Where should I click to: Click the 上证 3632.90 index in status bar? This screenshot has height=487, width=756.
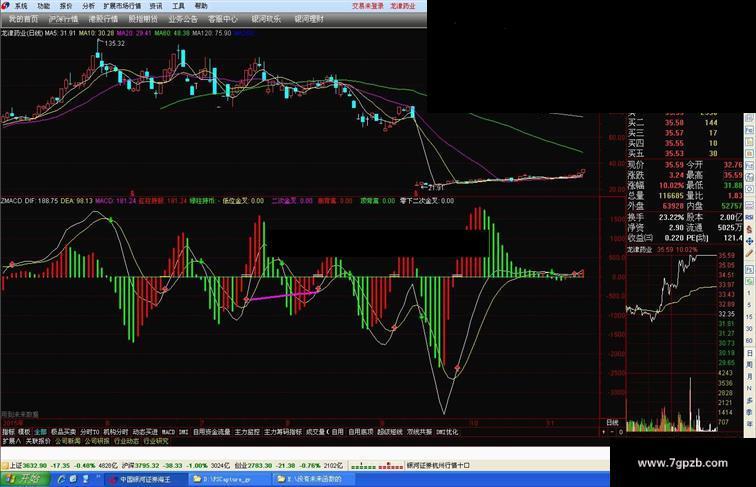pyautogui.click(x=28, y=465)
